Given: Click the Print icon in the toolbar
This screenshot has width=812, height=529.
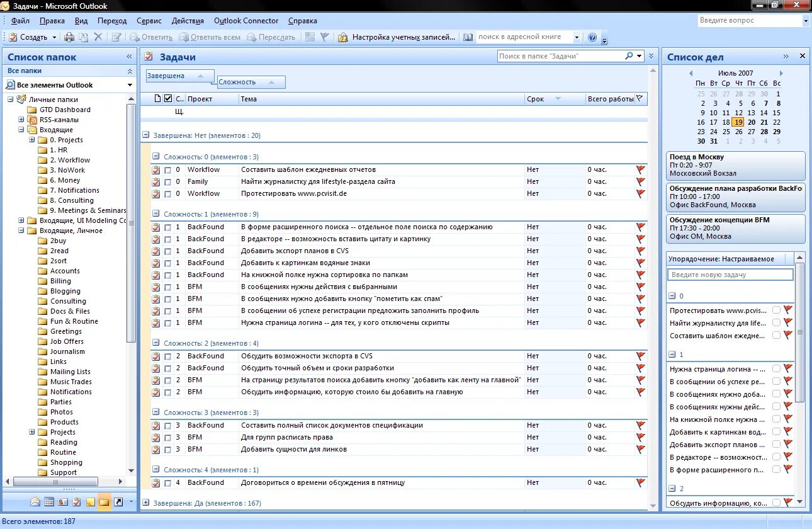Looking at the screenshot, I should click(69, 37).
